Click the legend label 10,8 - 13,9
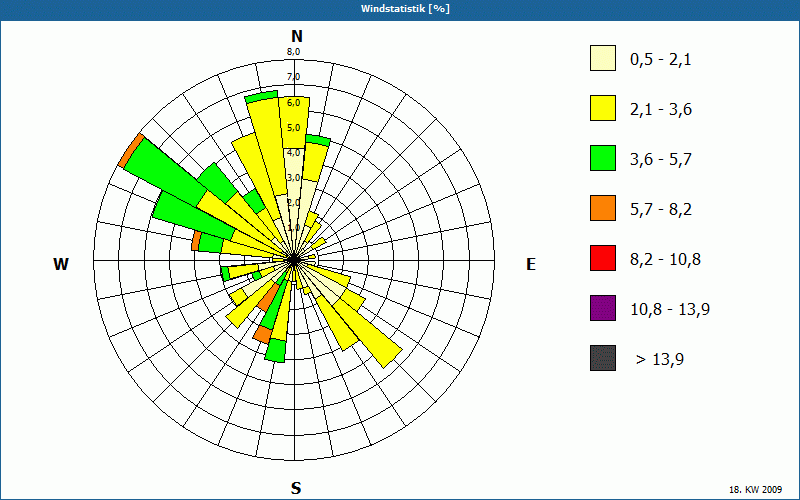The image size is (800, 500). click(670, 310)
